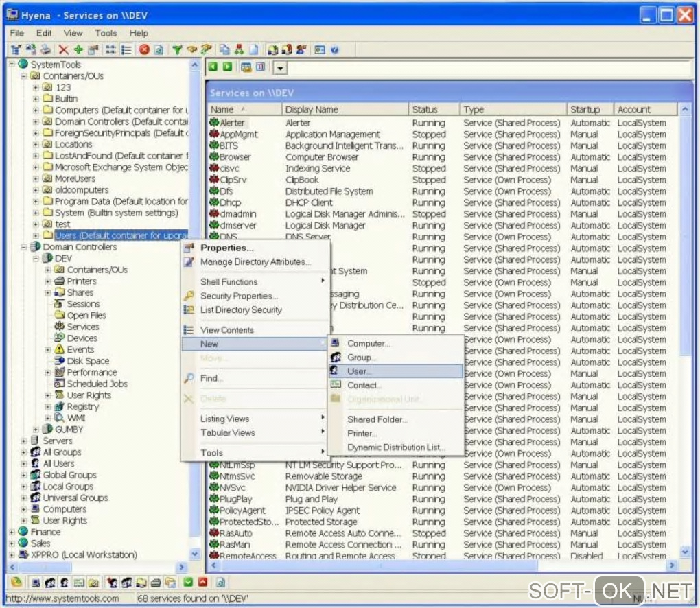The height and width of the screenshot is (608, 700).
Task: Click the services list vertical scrollbar down arrow
Action: click(685, 552)
